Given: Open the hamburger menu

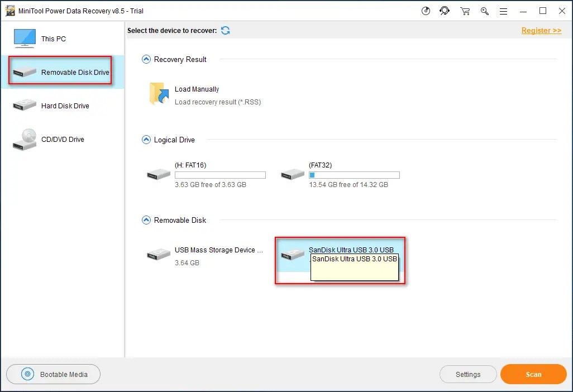Looking at the screenshot, I should pyautogui.click(x=503, y=11).
